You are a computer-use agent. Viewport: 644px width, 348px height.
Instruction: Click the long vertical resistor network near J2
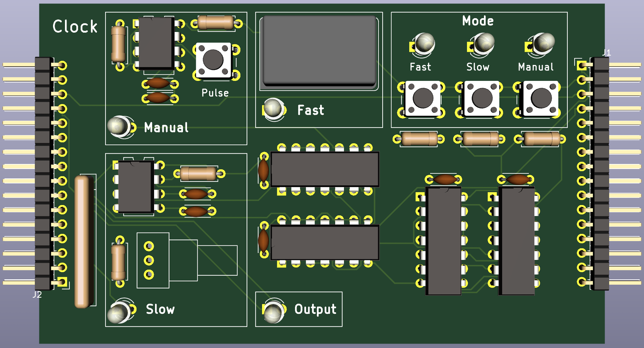pos(84,242)
